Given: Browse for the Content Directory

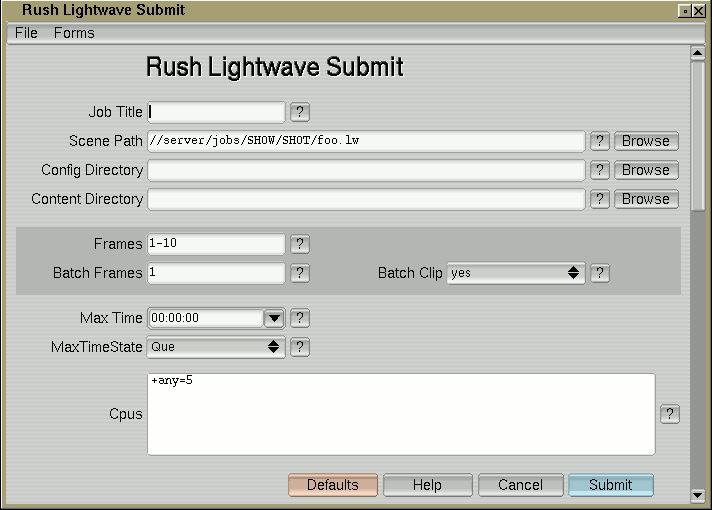Looking at the screenshot, I should (646, 199).
